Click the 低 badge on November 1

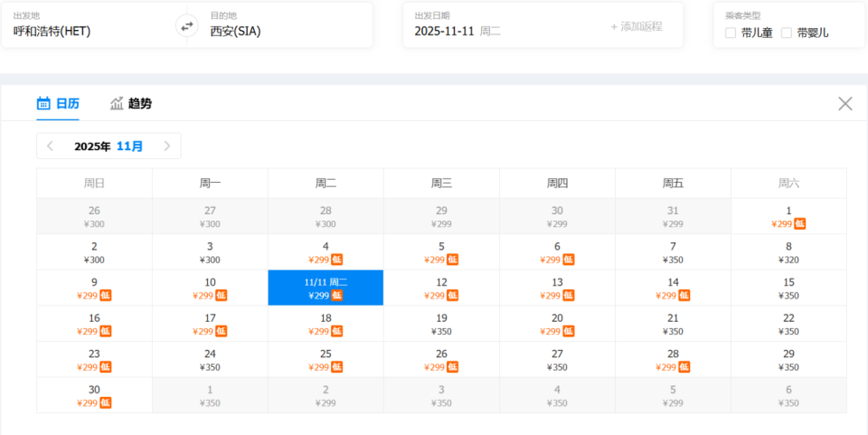pyautogui.click(x=800, y=223)
